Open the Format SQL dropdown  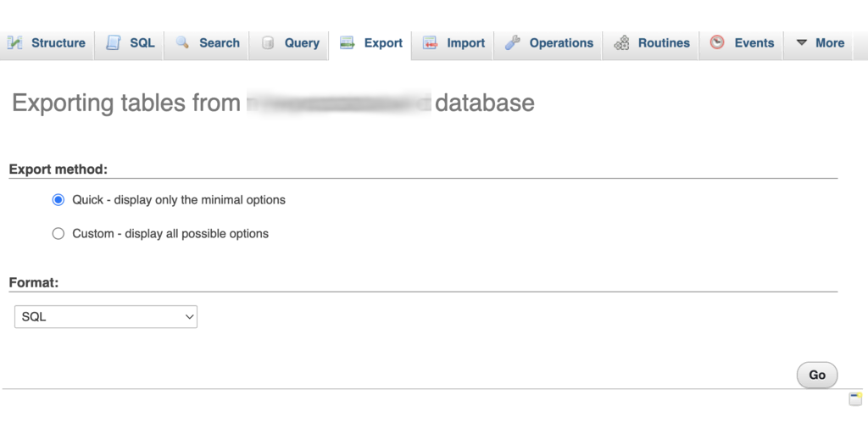(106, 317)
